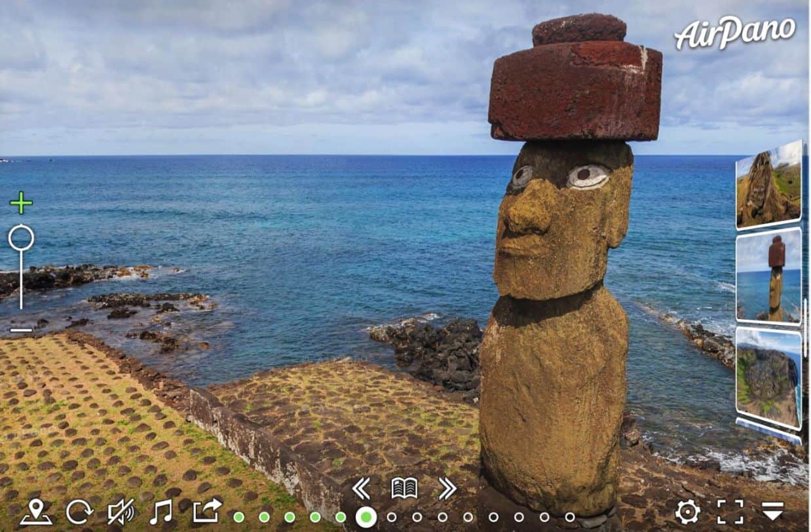Toggle background music note icon
This screenshot has width=811, height=532.
(160, 512)
